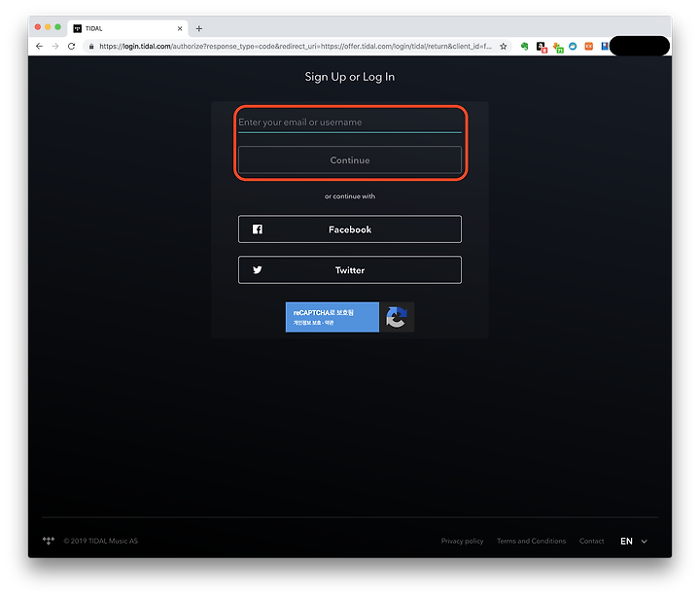Screen dimensions: 700x598
Task: Click the browser forward arrow
Action: pos(55,46)
